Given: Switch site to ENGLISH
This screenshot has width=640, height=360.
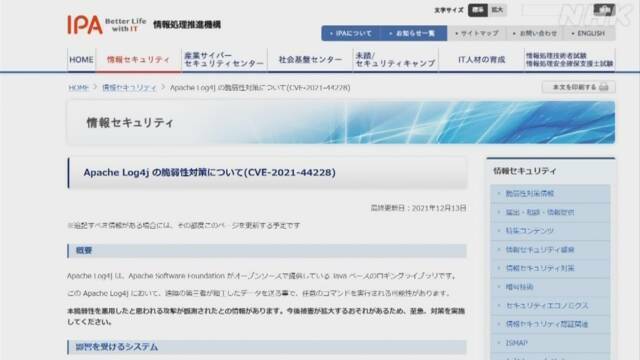Looking at the screenshot, I should click(589, 33).
